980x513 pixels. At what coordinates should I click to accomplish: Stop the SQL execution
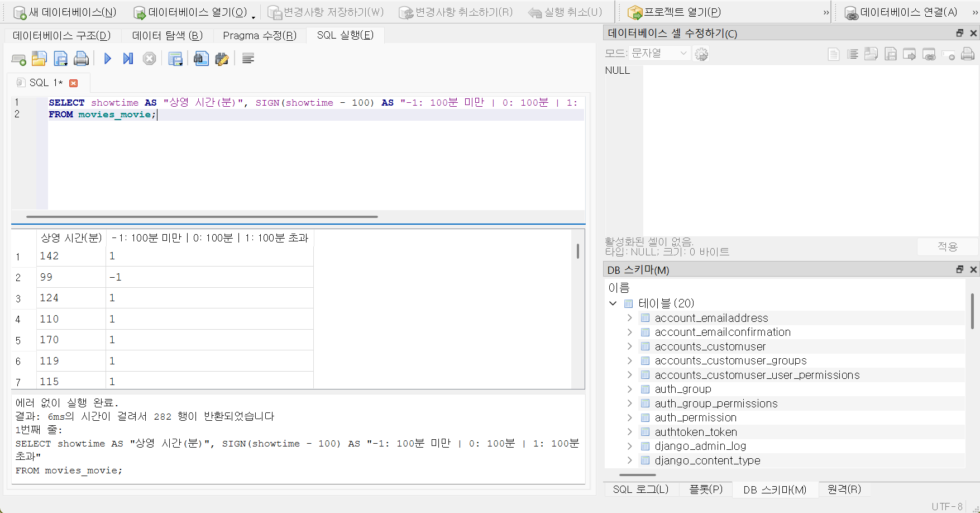[x=149, y=59]
